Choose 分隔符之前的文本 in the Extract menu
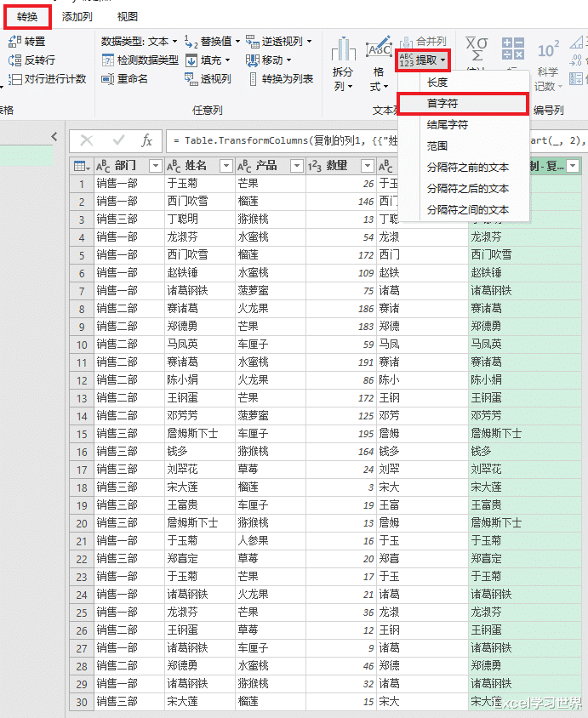 467,168
